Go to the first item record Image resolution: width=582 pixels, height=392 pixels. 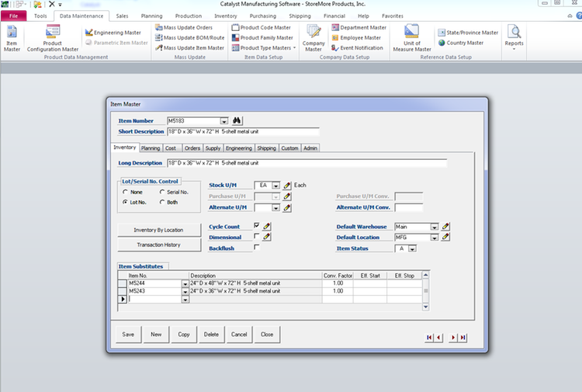tap(429, 338)
